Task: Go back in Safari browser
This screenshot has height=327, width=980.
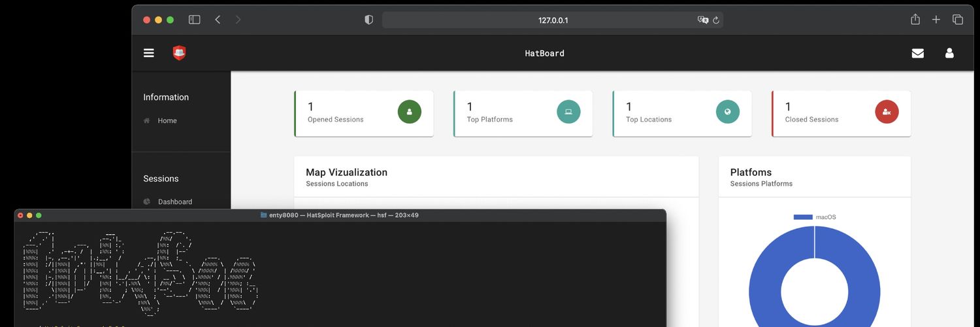Action: (x=218, y=20)
